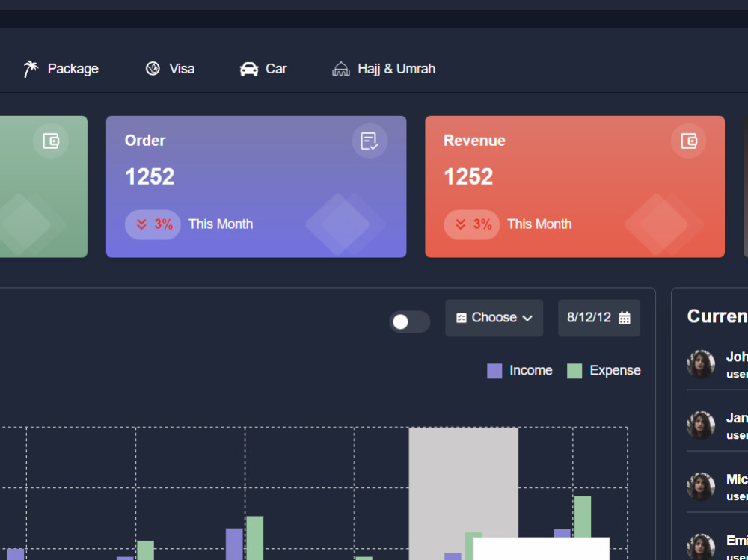Click the chevron on Choose dropdown

[527, 319]
